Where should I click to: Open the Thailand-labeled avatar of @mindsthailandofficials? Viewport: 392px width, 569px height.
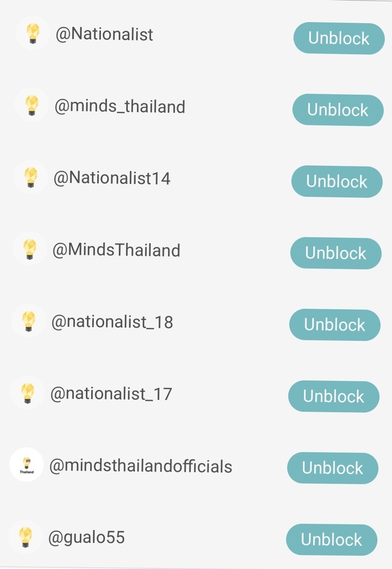pos(26,465)
